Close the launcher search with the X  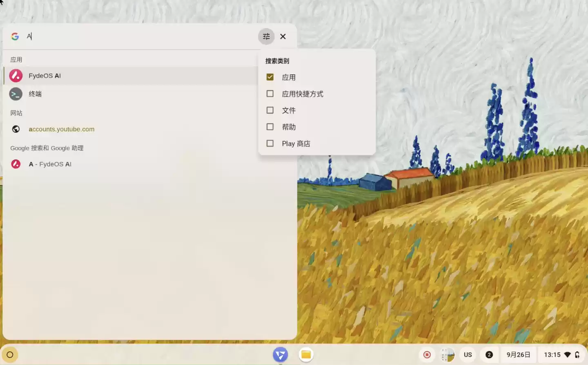pyautogui.click(x=283, y=36)
